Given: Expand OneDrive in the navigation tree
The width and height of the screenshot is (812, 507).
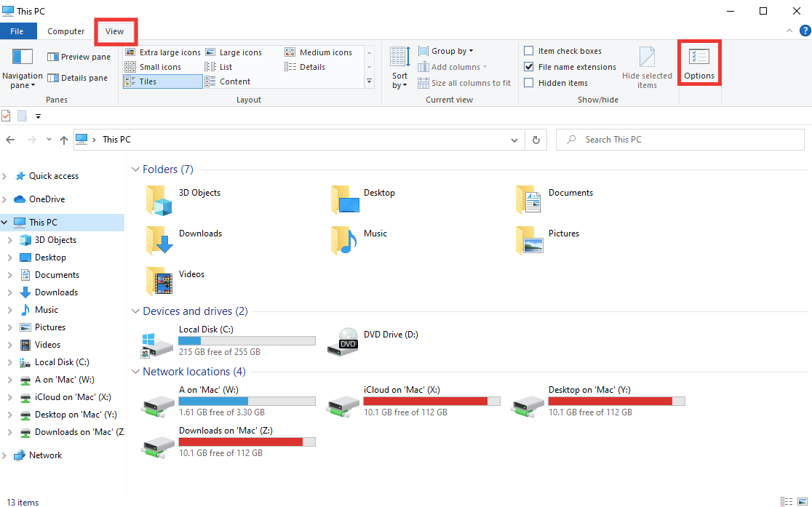Looking at the screenshot, I should (x=4, y=199).
